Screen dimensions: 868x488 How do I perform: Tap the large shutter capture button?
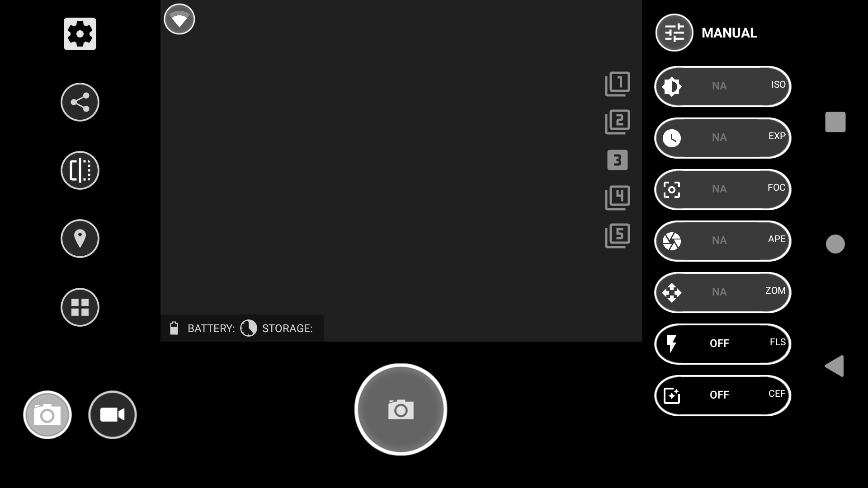tap(401, 409)
